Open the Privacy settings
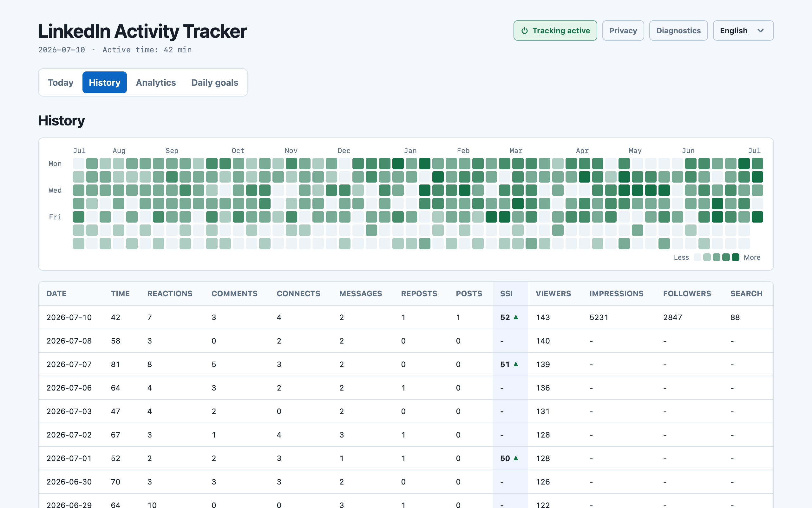This screenshot has height=508, width=812. 623,30
